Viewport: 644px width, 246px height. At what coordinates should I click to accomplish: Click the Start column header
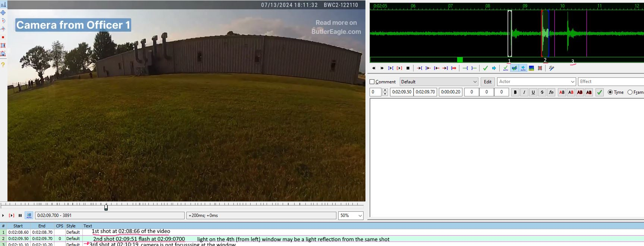click(18, 226)
